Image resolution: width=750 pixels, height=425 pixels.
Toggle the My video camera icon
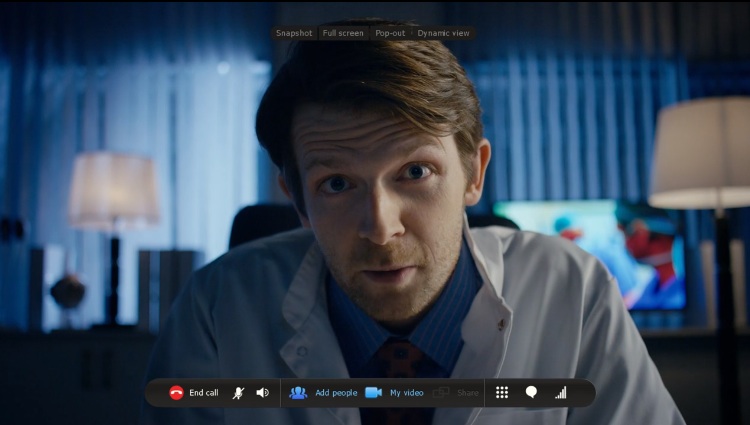coord(374,392)
